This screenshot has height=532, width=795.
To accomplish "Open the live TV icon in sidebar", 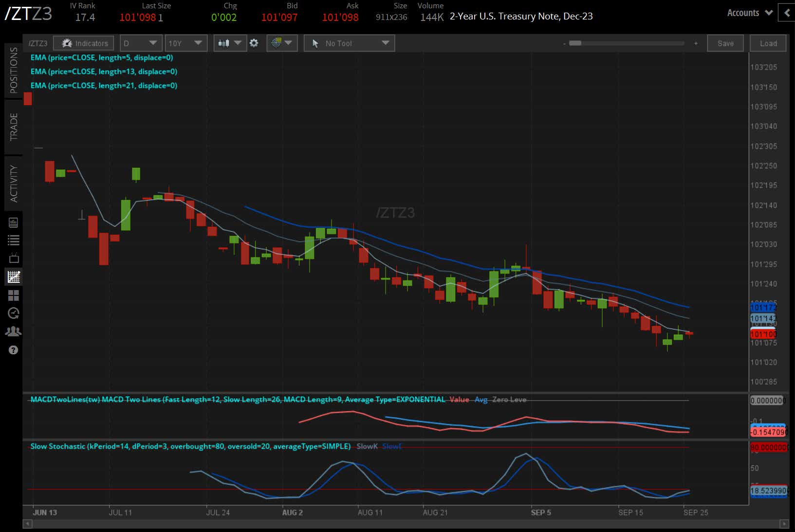I will coord(13,258).
